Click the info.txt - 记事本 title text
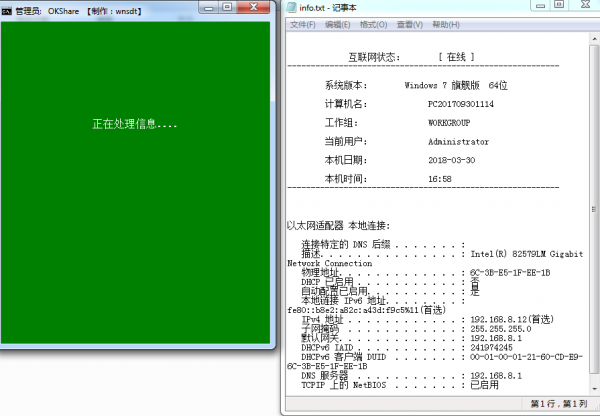The height and width of the screenshot is (416, 600). [x=328, y=8]
